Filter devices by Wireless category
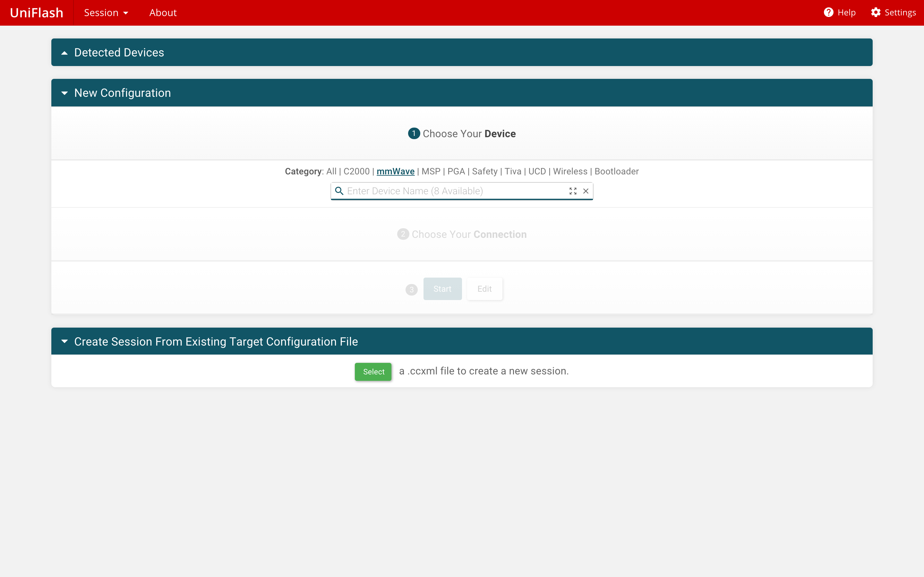Viewport: 924px width, 577px height. pos(570,171)
